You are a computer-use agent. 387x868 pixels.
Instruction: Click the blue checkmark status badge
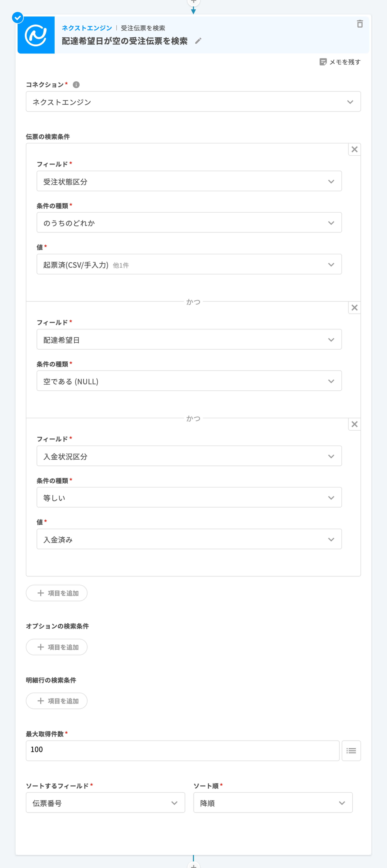[18, 18]
